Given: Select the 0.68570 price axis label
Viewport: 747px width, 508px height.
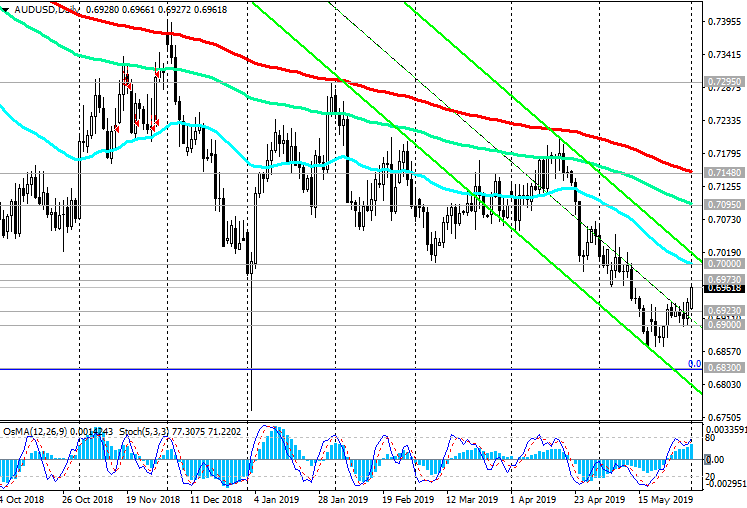Looking at the screenshot, I should (724, 352).
